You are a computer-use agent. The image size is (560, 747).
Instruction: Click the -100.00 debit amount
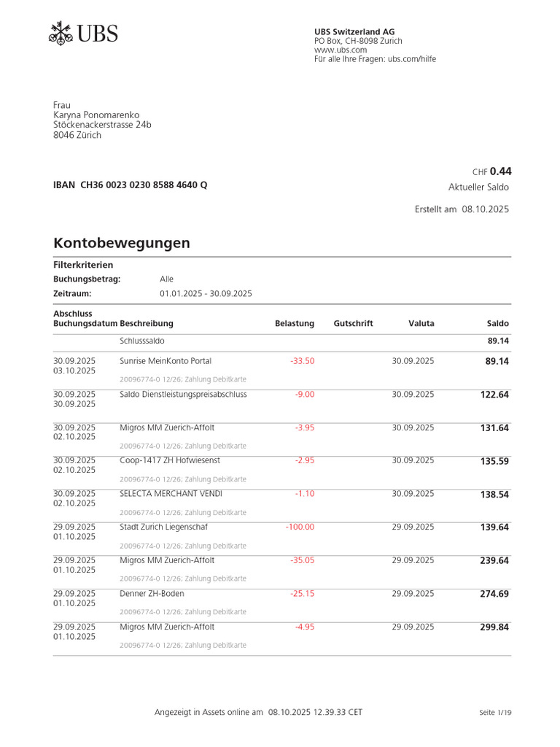[300, 527]
